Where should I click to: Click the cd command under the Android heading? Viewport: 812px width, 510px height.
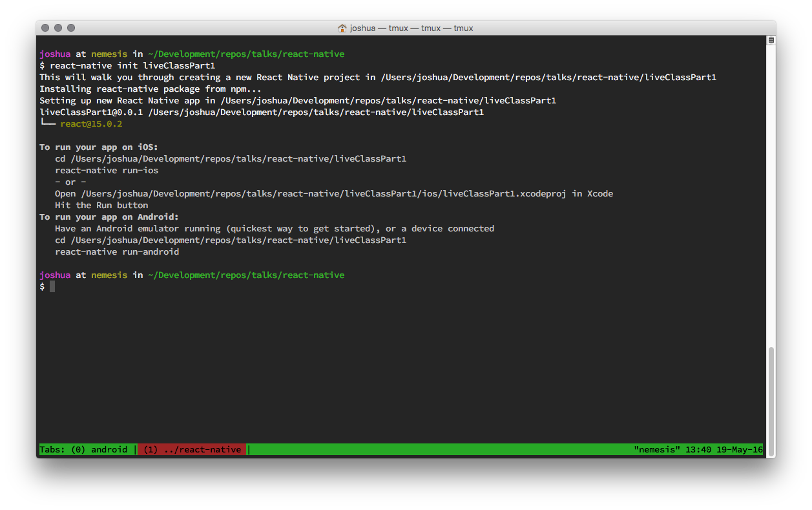[x=231, y=240]
